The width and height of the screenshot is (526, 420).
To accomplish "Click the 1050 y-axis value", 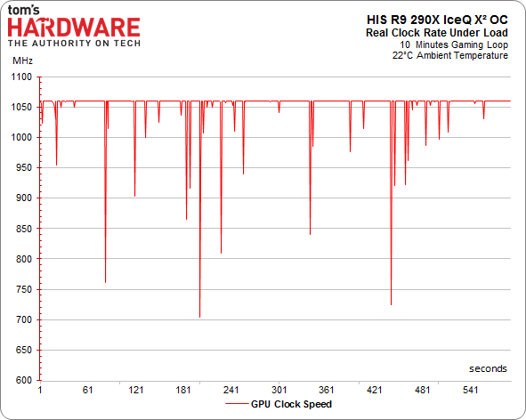I will pos(21,107).
